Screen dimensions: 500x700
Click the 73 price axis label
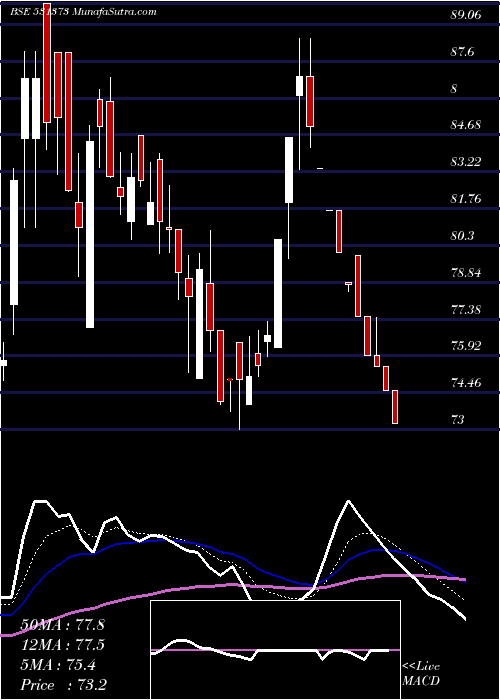click(458, 420)
